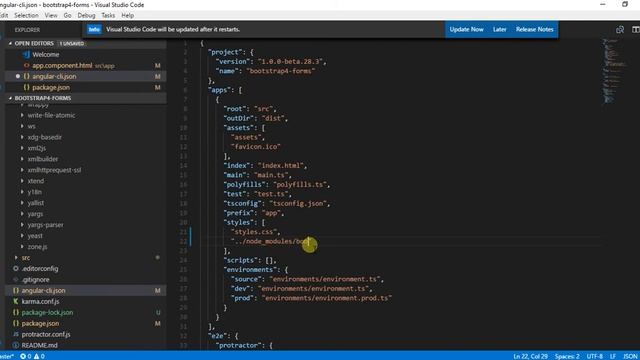Open README.md file
This screenshot has width=640, height=360.
39,346
